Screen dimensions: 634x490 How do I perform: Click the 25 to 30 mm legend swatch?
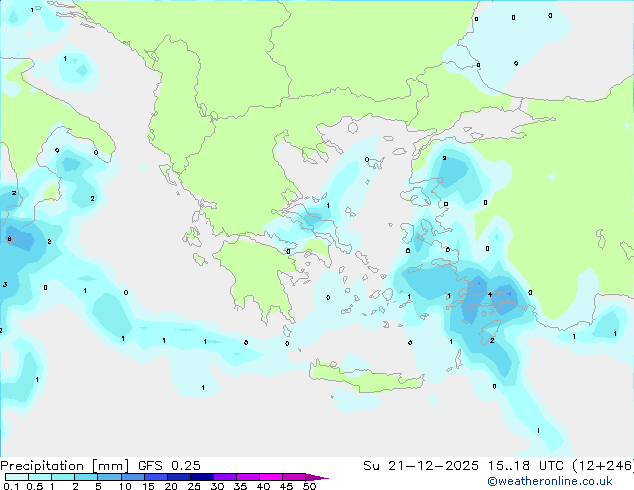[202, 477]
